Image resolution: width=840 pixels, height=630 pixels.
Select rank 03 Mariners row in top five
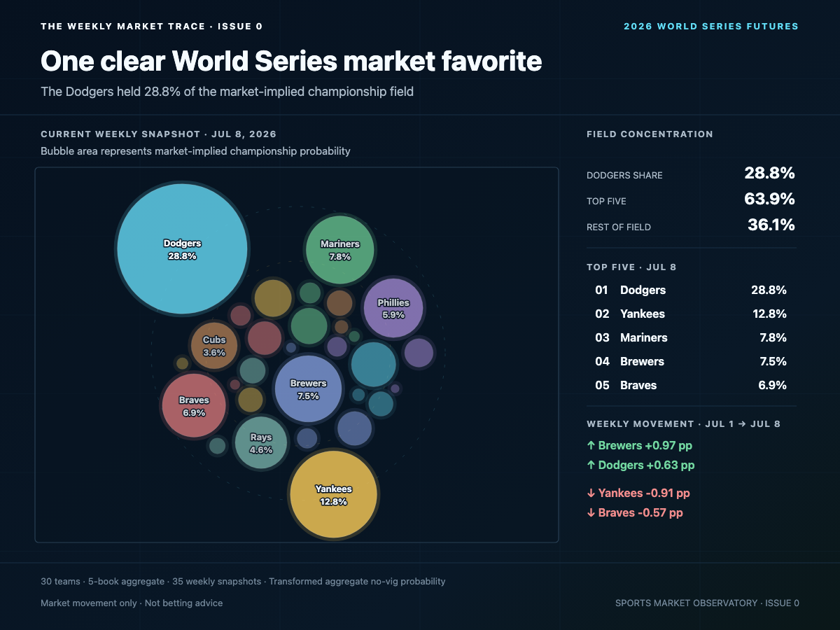pyautogui.click(x=692, y=337)
